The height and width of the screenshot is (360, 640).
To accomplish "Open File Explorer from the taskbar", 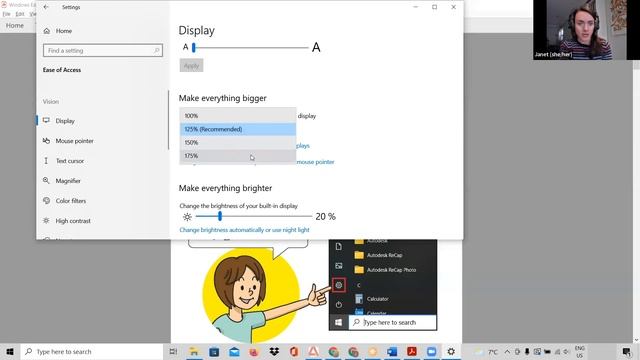I will click(x=194, y=351).
